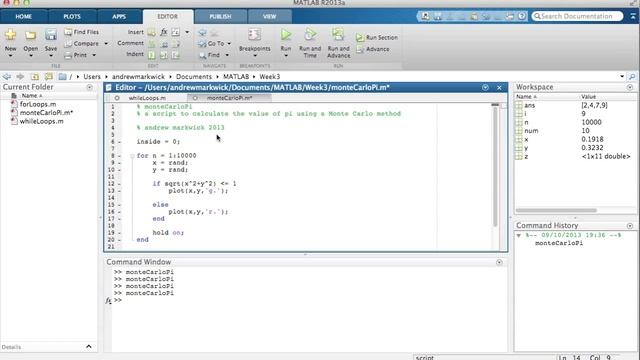Open the Command History actions menu icon

click(x=630, y=226)
